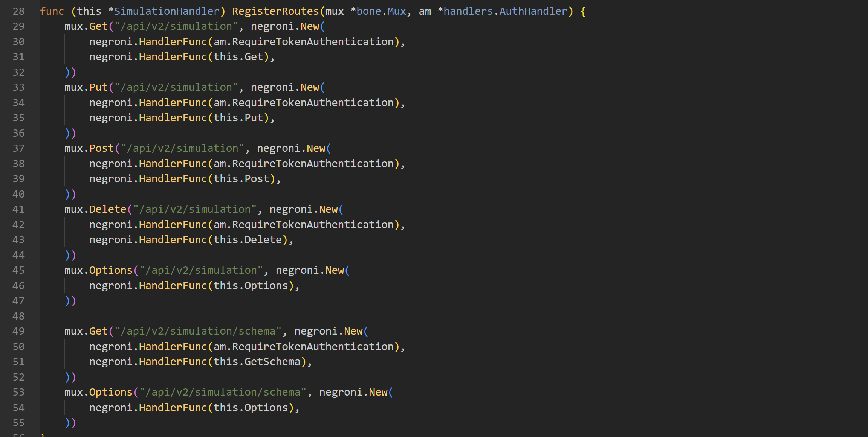Image resolution: width=868 pixels, height=437 pixels.
Task: Click this.Options on line 46
Action: point(251,286)
